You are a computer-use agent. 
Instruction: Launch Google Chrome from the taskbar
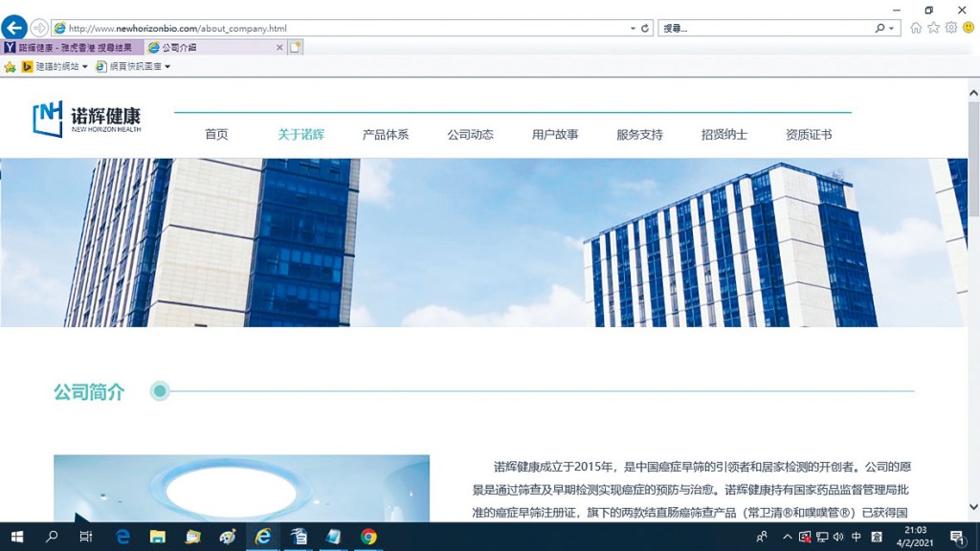(367, 537)
